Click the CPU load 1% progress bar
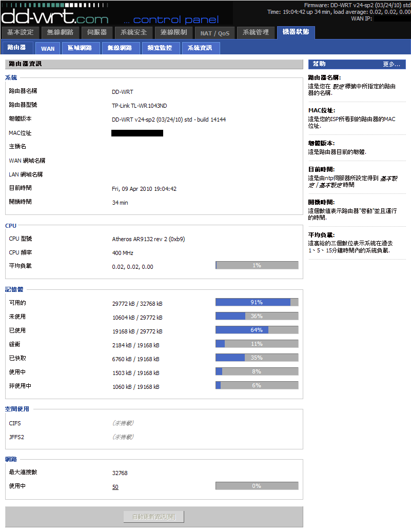Image resolution: width=411 pixels, height=532 pixels. (x=257, y=265)
